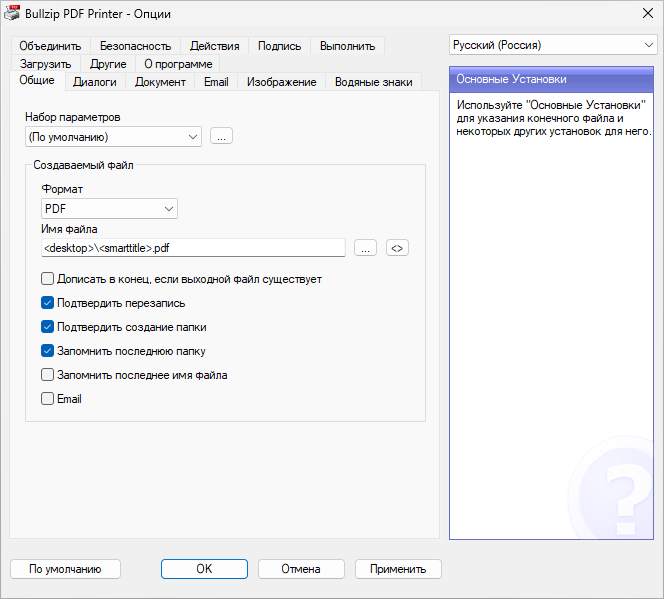Click the Основные Установки help header
The image size is (664, 599).
[x=551, y=79]
